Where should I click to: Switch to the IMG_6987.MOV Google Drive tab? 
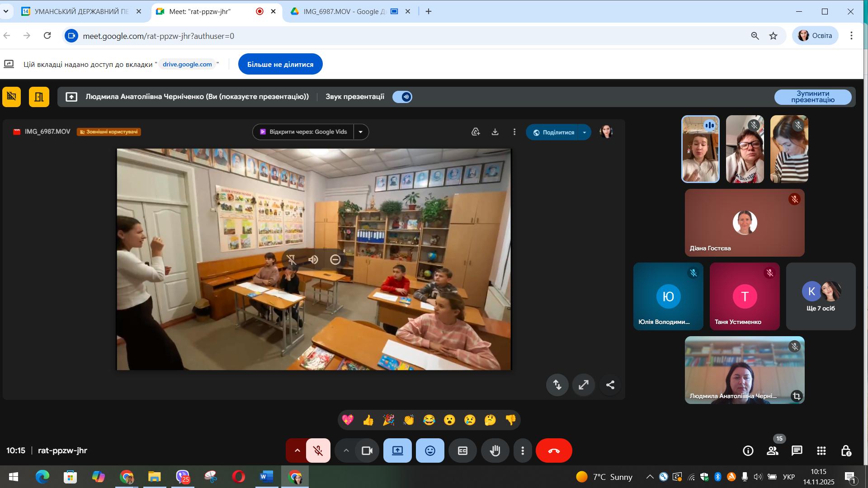click(x=344, y=11)
